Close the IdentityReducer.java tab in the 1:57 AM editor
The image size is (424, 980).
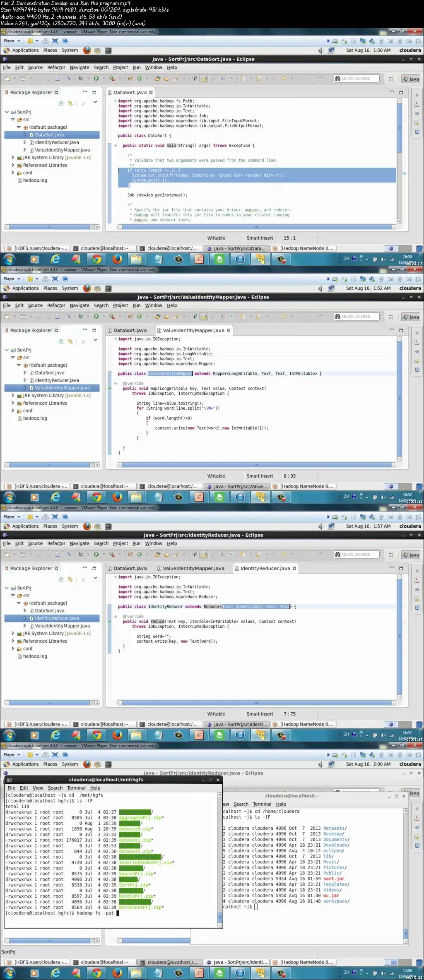tap(294, 568)
